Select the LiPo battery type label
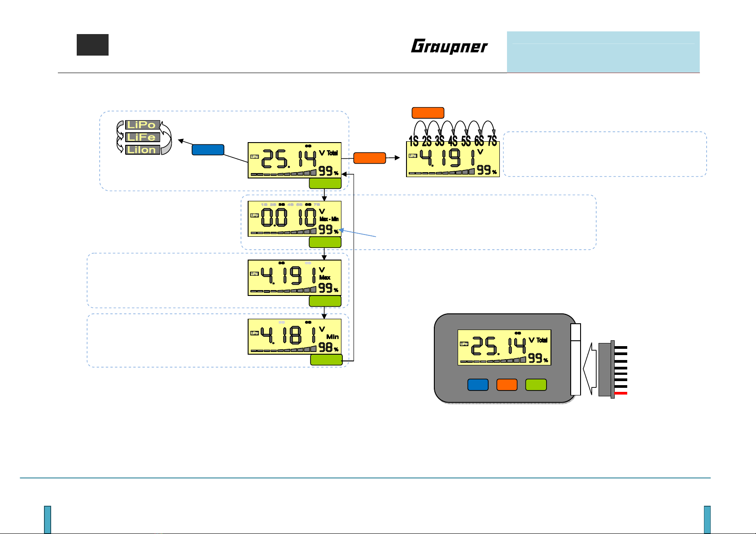 (143, 125)
